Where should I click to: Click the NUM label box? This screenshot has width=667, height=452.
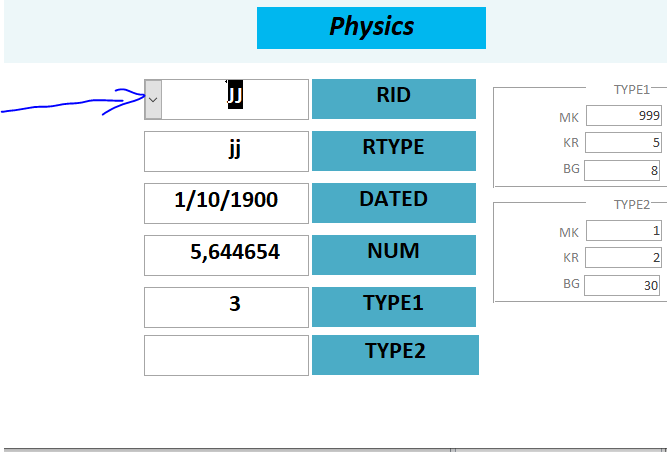point(394,255)
